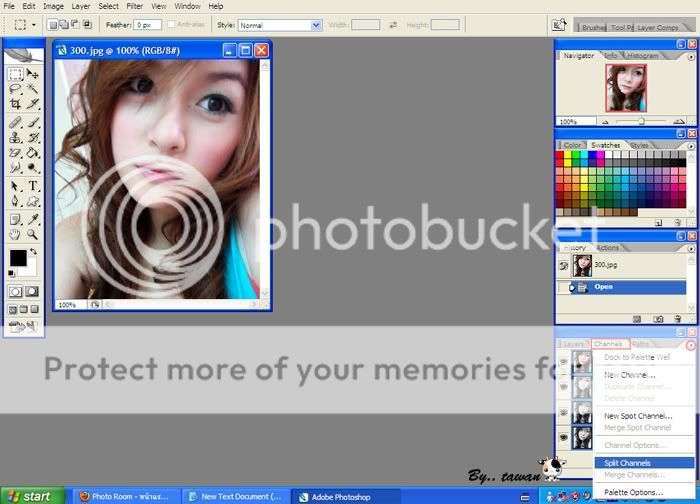The width and height of the screenshot is (700, 504).
Task: Choose the Zoom magnifier tool
Action: pos(33,235)
